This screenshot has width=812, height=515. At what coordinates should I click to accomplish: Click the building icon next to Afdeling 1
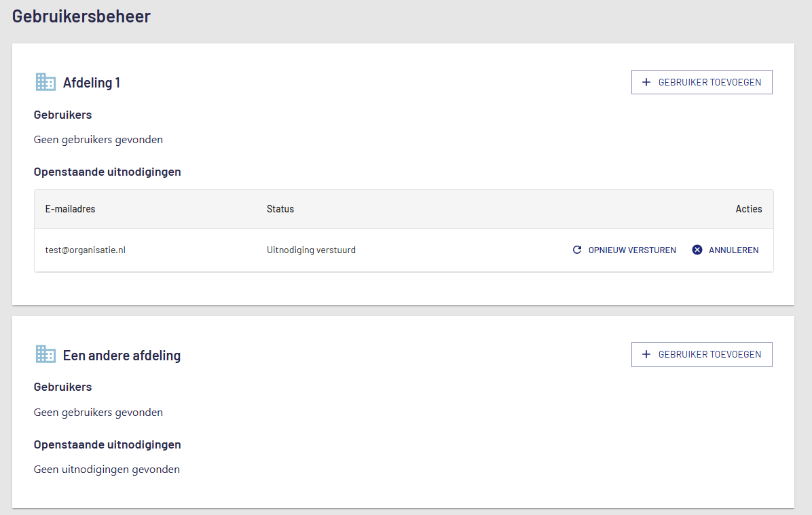coord(45,82)
